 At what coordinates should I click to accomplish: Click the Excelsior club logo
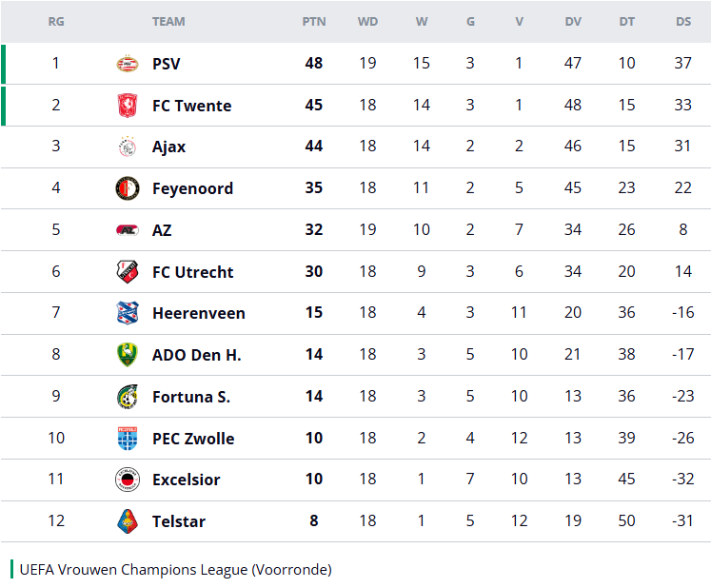click(x=127, y=480)
